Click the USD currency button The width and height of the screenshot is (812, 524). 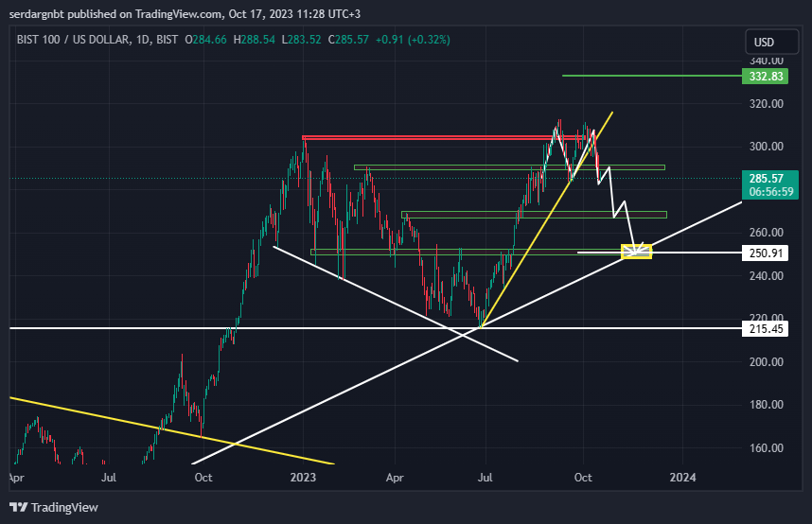pyautogui.click(x=771, y=42)
